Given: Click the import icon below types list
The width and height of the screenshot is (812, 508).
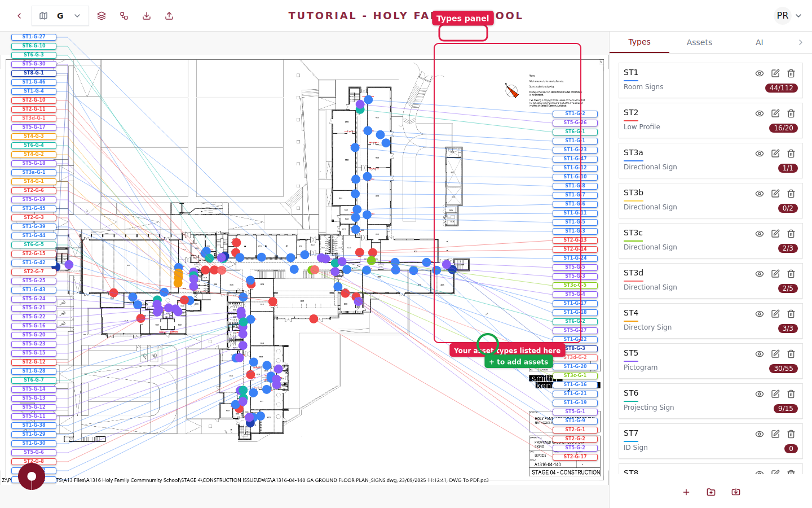Looking at the screenshot, I should [736, 492].
